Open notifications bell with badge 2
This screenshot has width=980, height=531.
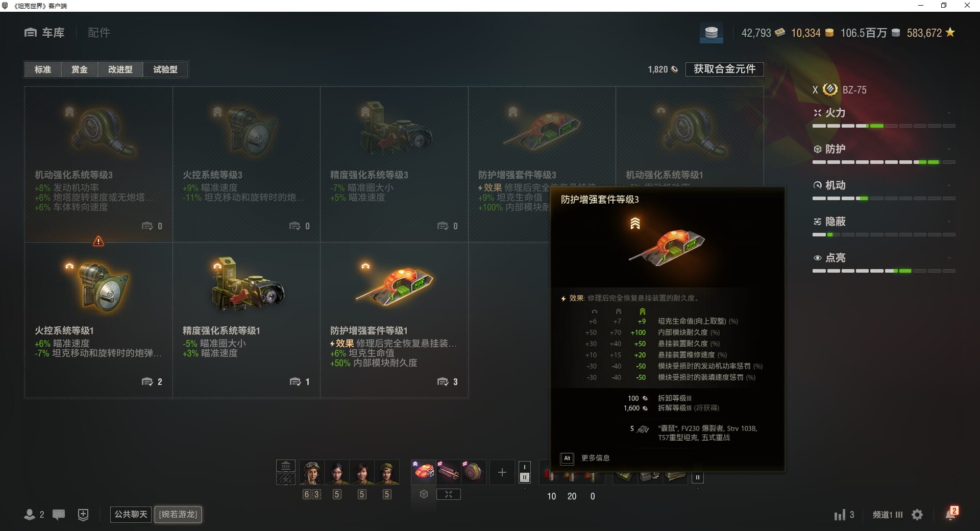click(x=951, y=514)
